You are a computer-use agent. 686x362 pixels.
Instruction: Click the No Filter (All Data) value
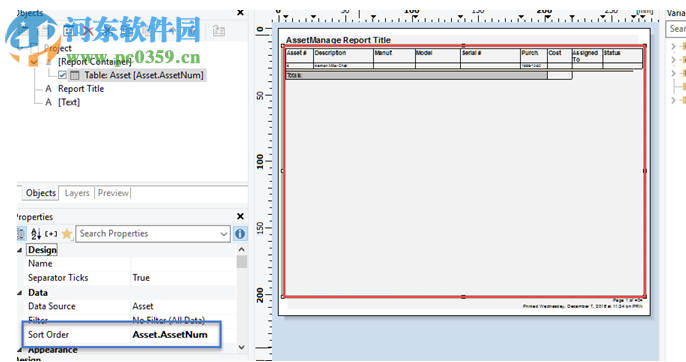click(x=168, y=320)
